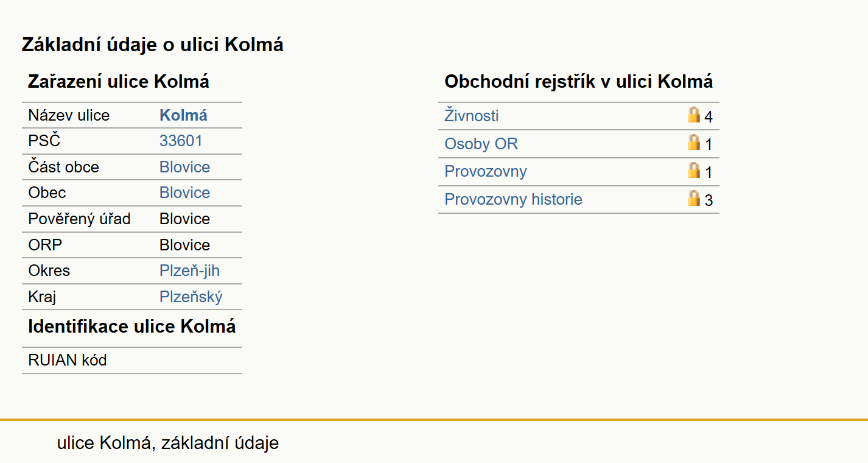The width and height of the screenshot is (868, 463).
Task: Open Provozovny historie link
Action: (513, 199)
